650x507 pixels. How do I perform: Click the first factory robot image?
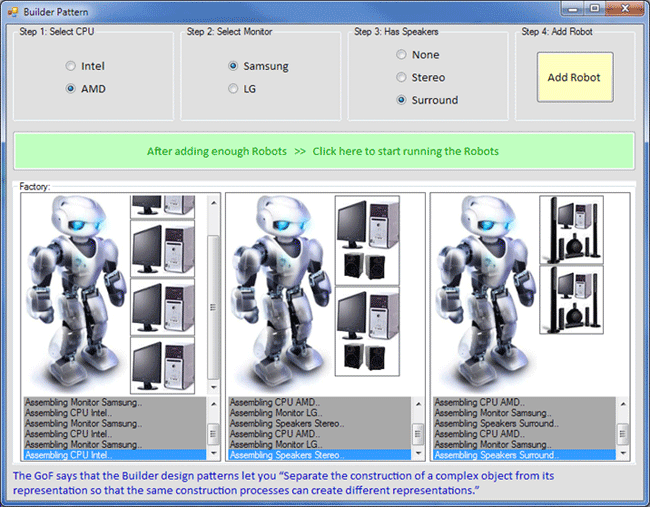pyautogui.click(x=75, y=292)
